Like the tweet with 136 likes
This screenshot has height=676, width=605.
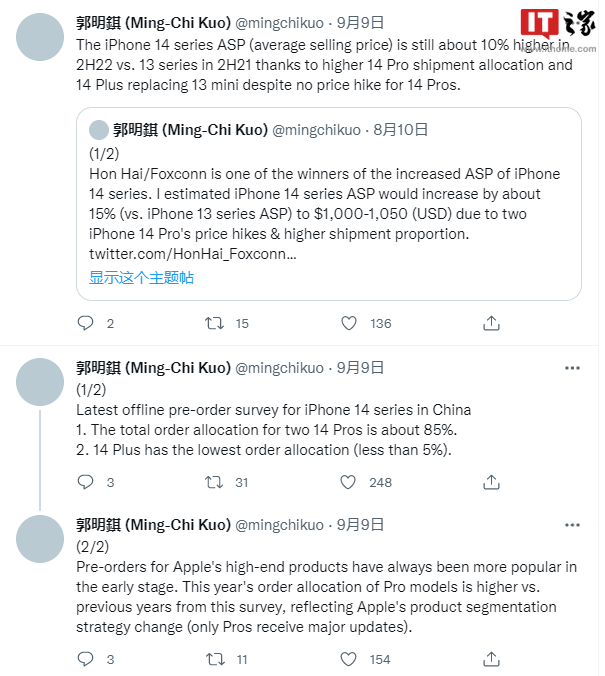349,323
